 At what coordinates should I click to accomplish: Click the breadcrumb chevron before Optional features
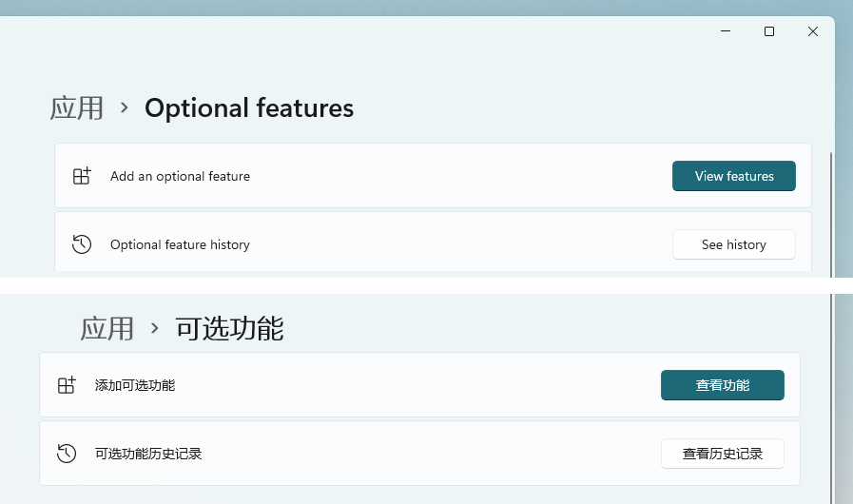click(125, 108)
